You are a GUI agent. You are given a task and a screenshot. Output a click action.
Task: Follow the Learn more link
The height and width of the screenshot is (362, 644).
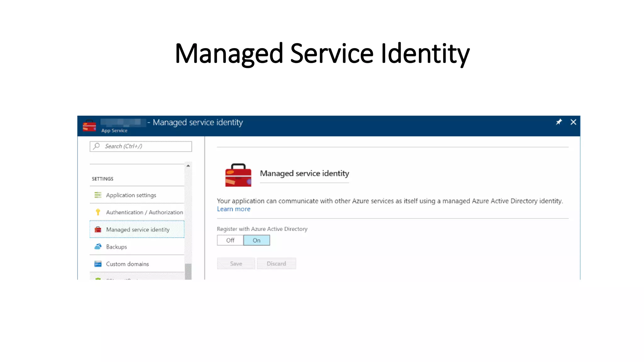pyautogui.click(x=234, y=209)
